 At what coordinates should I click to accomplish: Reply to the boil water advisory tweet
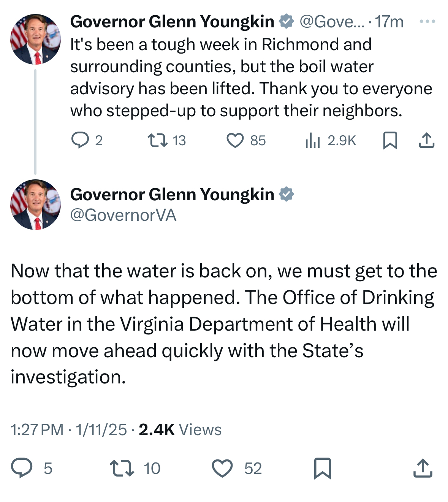click(x=80, y=140)
